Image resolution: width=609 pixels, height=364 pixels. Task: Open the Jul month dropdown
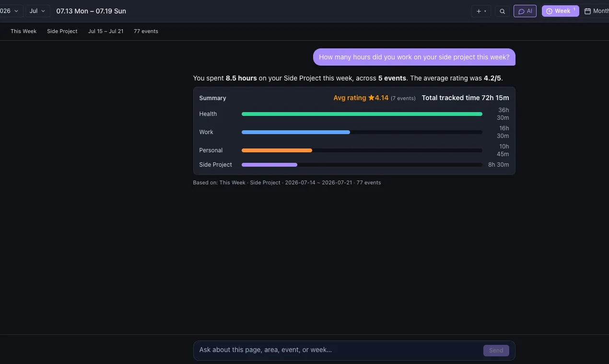[x=38, y=11]
